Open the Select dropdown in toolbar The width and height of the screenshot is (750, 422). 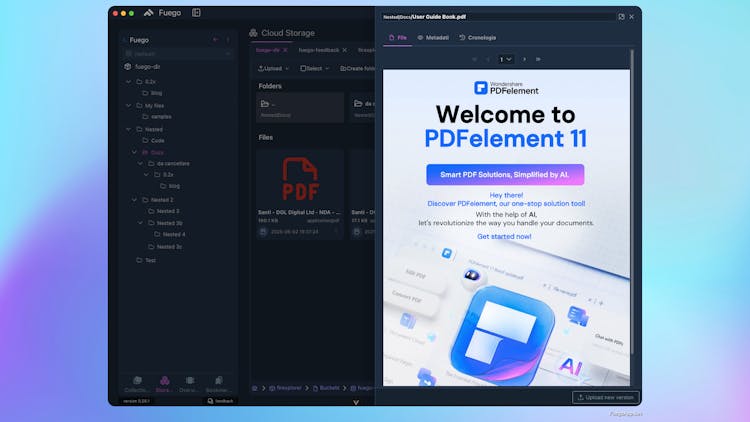[x=314, y=68]
